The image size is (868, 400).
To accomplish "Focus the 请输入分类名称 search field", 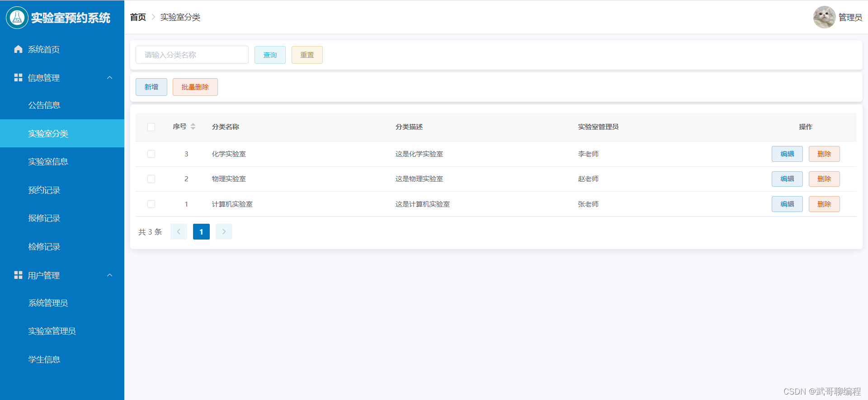I will coord(192,55).
